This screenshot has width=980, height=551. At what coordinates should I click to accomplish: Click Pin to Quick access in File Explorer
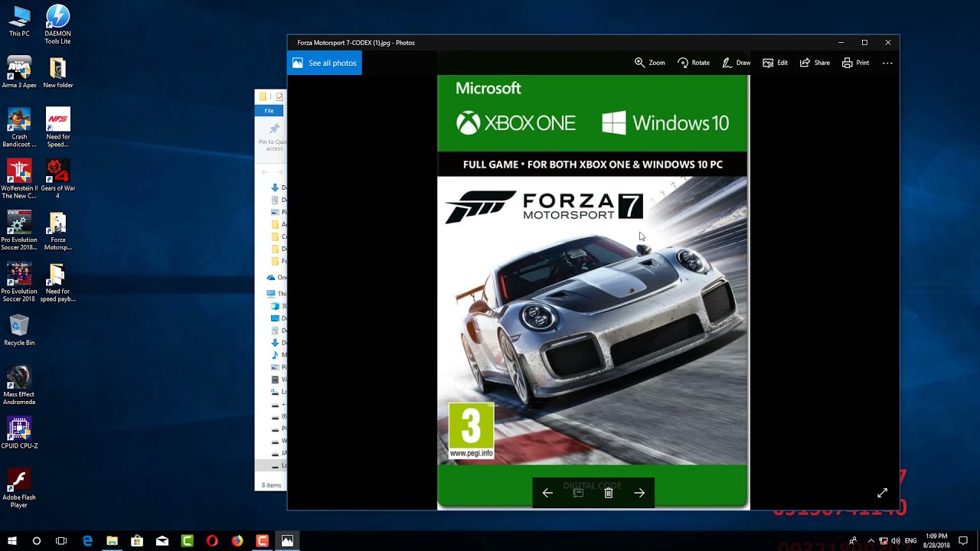(273, 138)
